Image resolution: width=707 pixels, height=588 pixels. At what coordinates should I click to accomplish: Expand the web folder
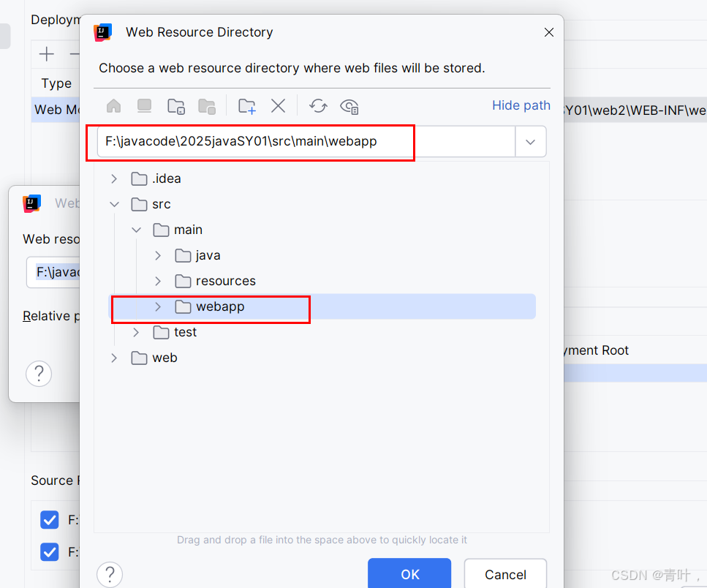tap(114, 358)
